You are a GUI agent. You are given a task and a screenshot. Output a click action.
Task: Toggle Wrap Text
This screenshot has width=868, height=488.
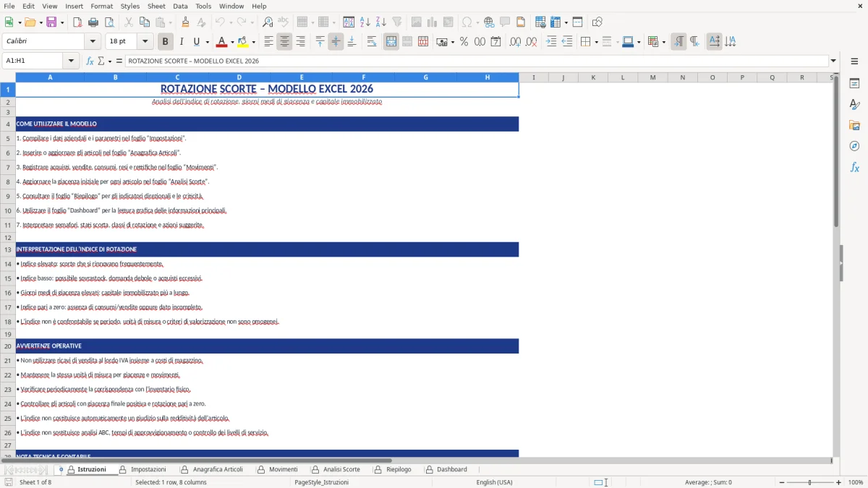(372, 42)
